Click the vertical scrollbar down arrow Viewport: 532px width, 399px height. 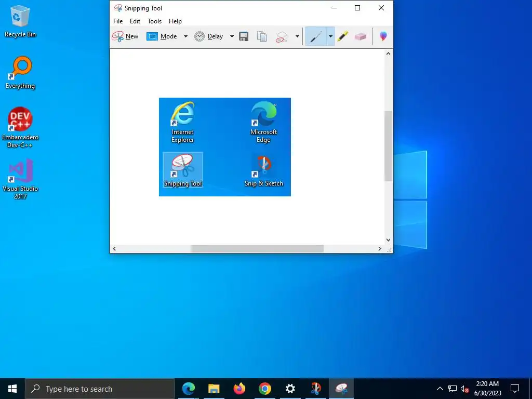388,240
